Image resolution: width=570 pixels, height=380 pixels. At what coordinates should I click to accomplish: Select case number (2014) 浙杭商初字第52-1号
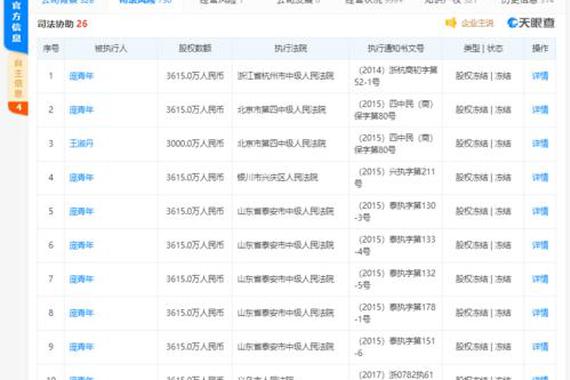coord(396,76)
